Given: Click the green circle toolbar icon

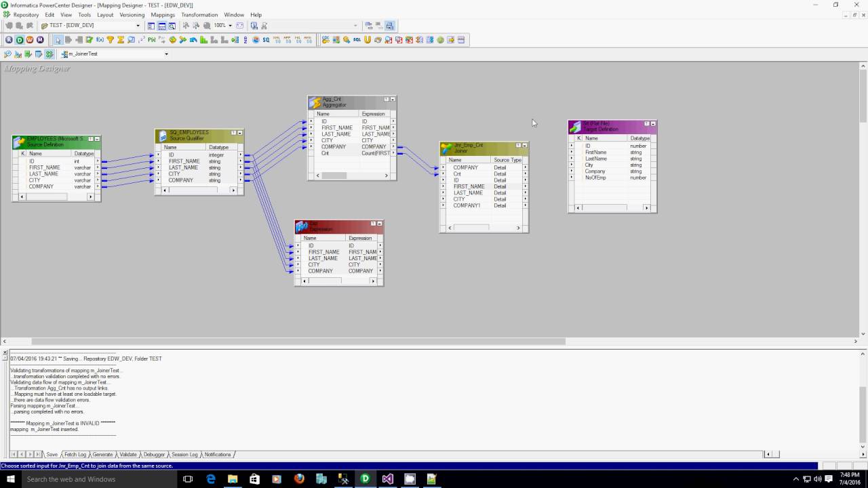Looking at the screenshot, I should (440, 40).
